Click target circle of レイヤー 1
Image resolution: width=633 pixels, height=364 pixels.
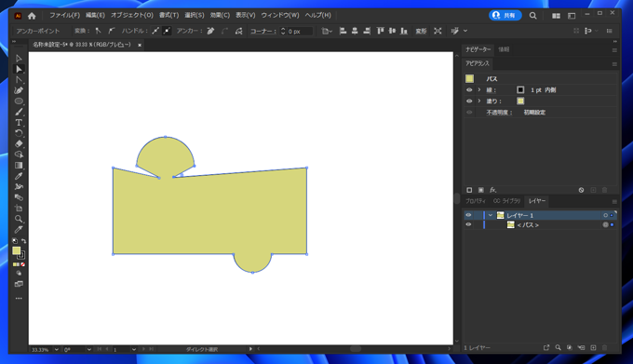pyautogui.click(x=606, y=215)
